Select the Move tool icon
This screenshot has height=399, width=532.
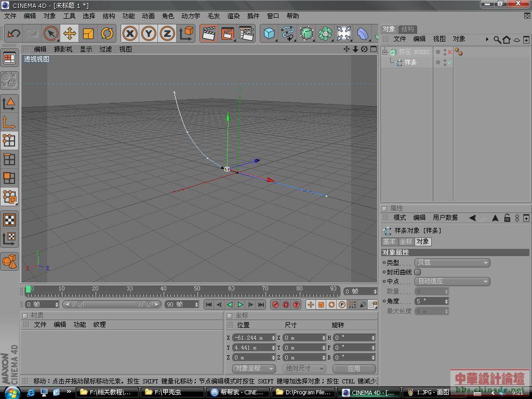69,34
